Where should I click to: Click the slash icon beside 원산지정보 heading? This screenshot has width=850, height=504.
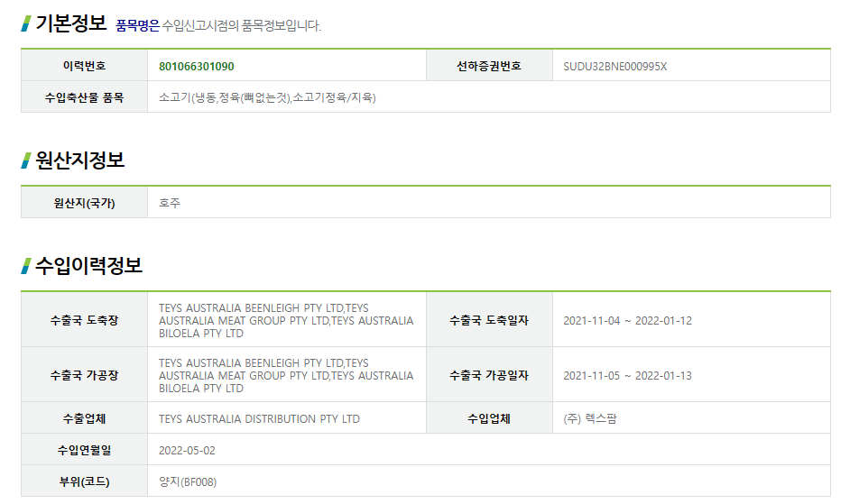26,160
